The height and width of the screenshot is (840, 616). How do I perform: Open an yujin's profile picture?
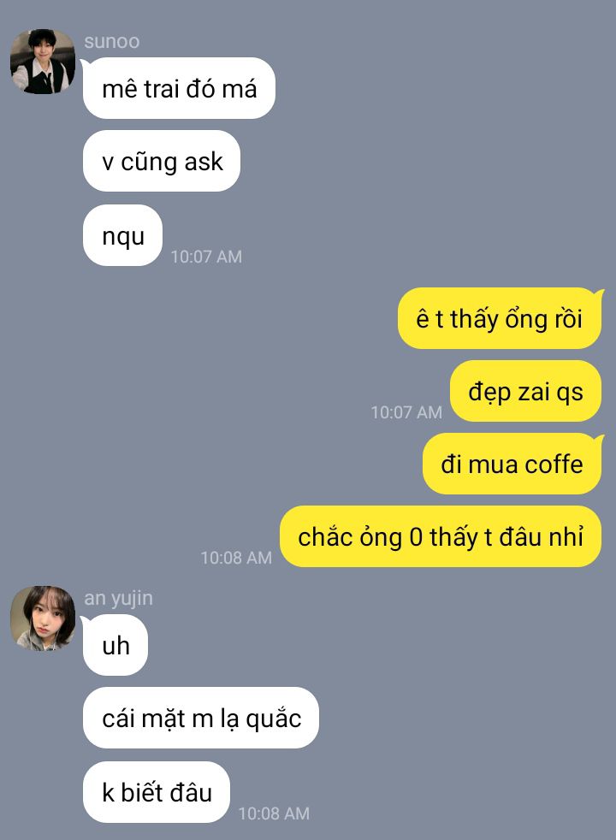[x=43, y=618]
